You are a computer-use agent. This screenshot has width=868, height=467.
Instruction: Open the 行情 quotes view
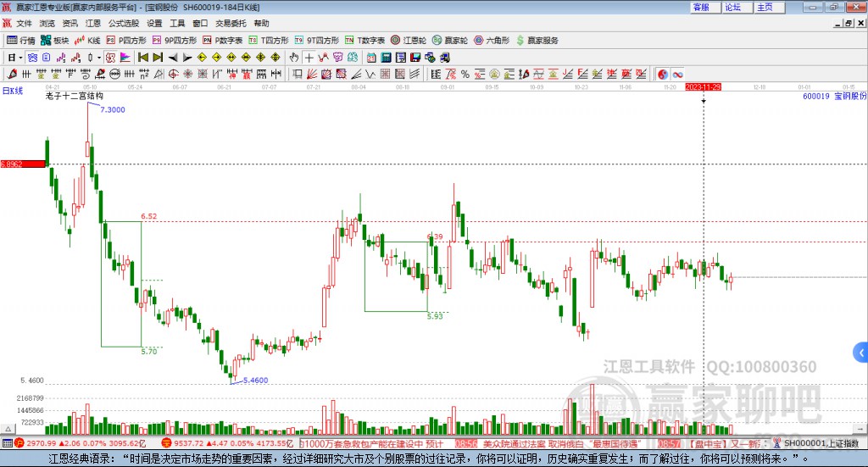(x=20, y=41)
